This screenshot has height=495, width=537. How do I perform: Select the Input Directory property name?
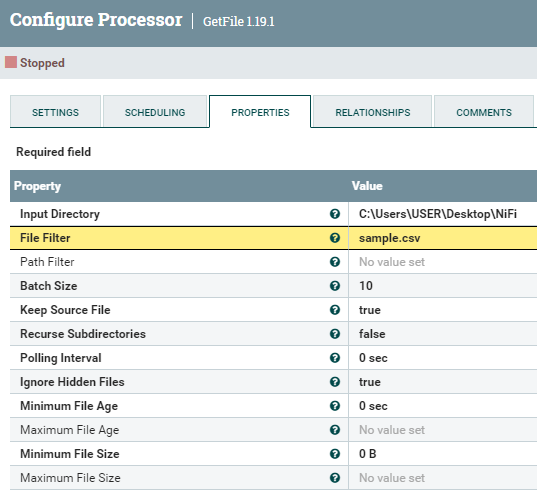[60, 214]
